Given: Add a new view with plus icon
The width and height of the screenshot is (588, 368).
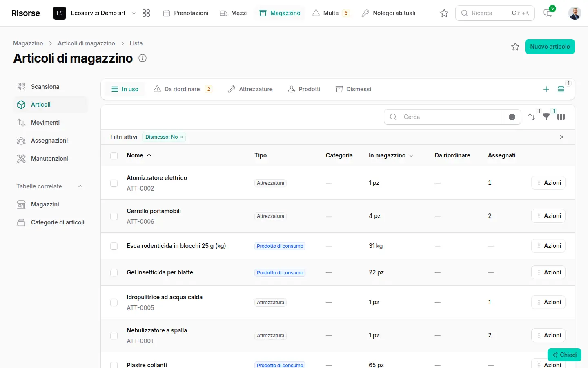Looking at the screenshot, I should click(546, 89).
